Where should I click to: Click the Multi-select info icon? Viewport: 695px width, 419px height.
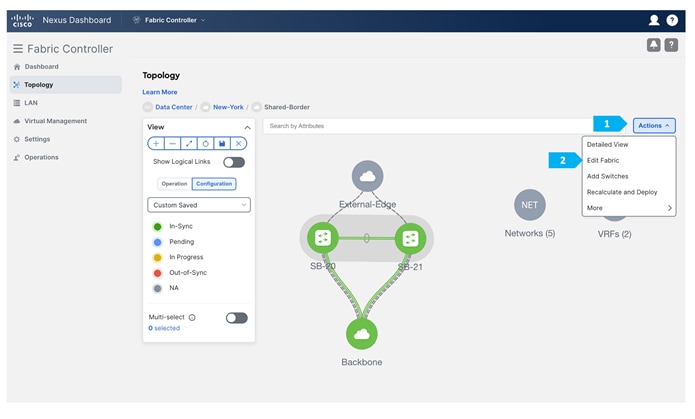click(x=192, y=317)
